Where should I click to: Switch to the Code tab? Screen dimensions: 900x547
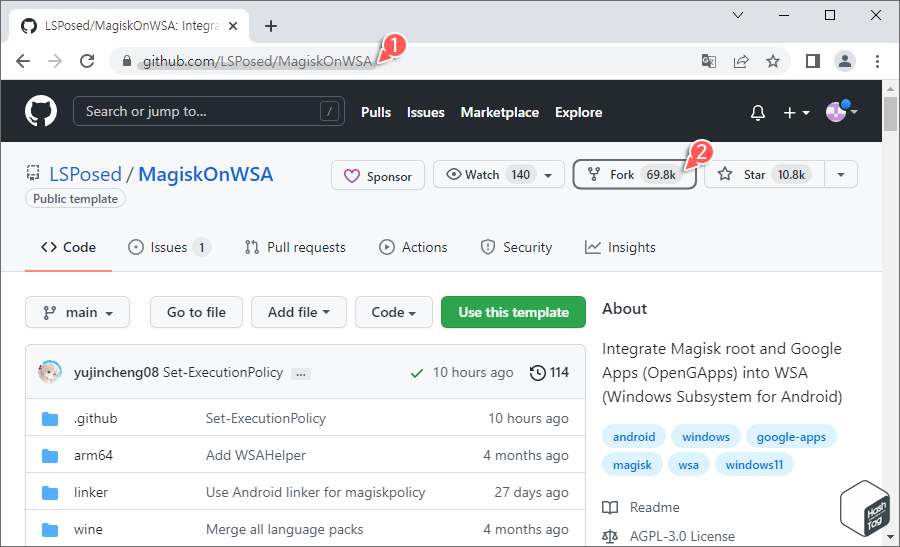(x=68, y=247)
